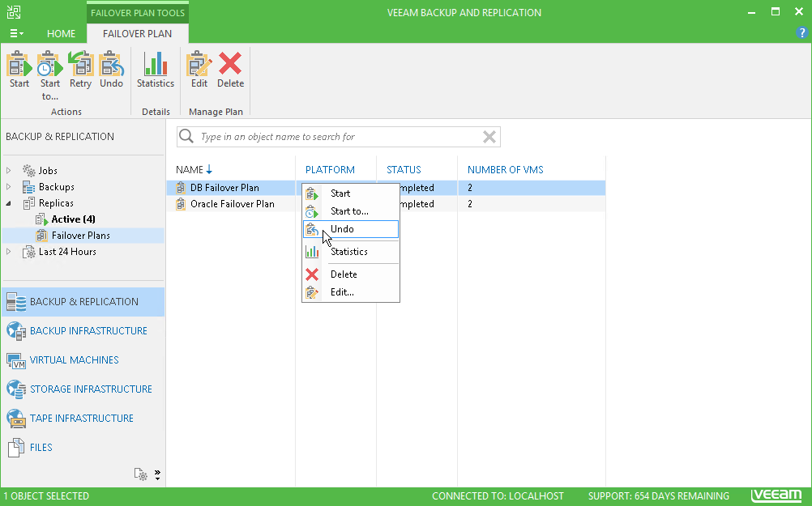Select Backups in the tree
The width and height of the screenshot is (812, 506).
[x=57, y=187]
